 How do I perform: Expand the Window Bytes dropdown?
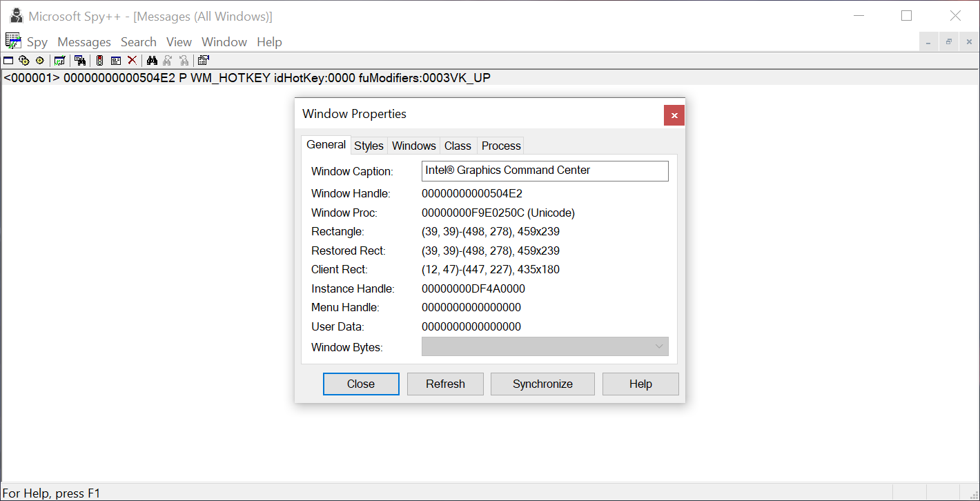[659, 346]
